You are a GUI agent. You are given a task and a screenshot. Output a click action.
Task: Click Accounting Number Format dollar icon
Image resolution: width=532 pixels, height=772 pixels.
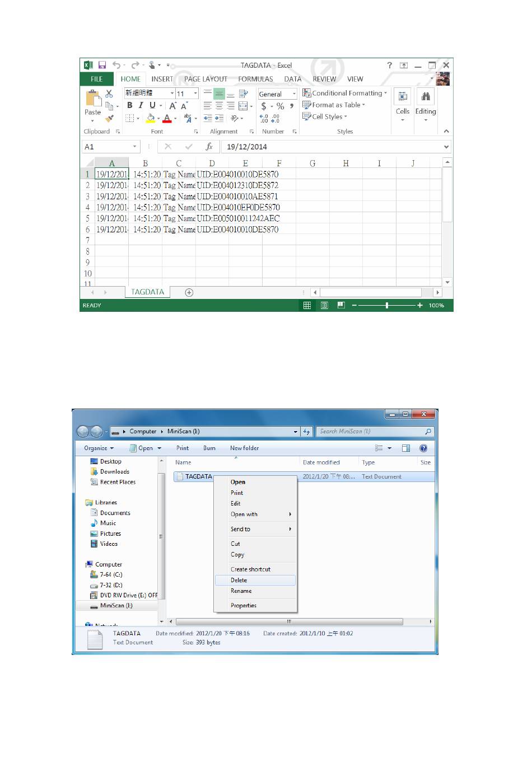click(264, 106)
